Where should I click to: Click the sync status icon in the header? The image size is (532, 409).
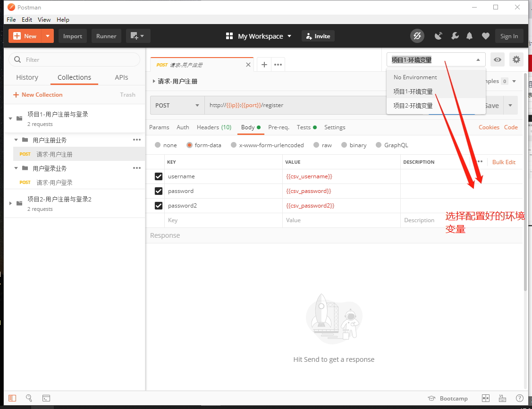point(417,36)
